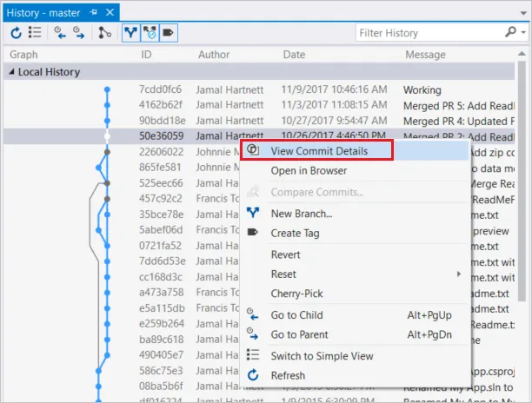Click the Go to Parent toolbar icon
Screen dimensions: 532x403
tap(79, 33)
